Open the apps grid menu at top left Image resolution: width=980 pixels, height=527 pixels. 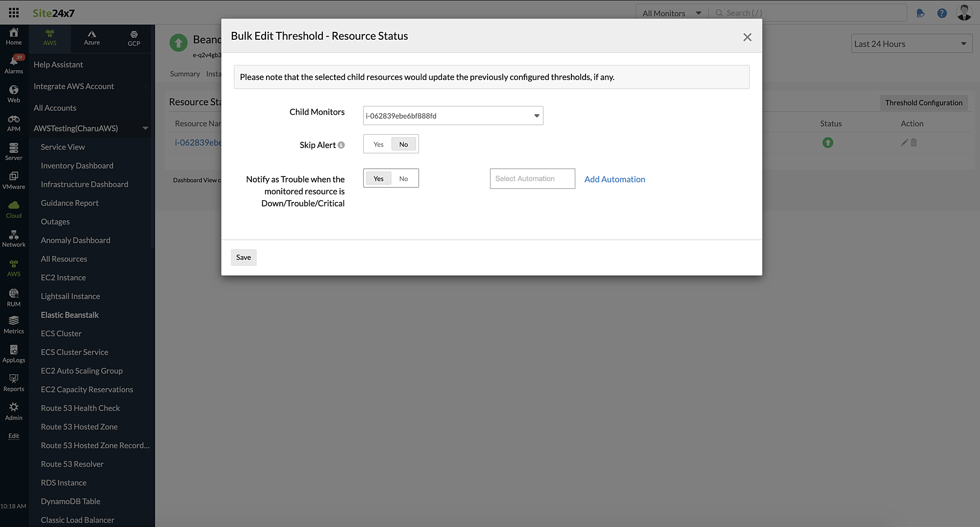coord(13,12)
